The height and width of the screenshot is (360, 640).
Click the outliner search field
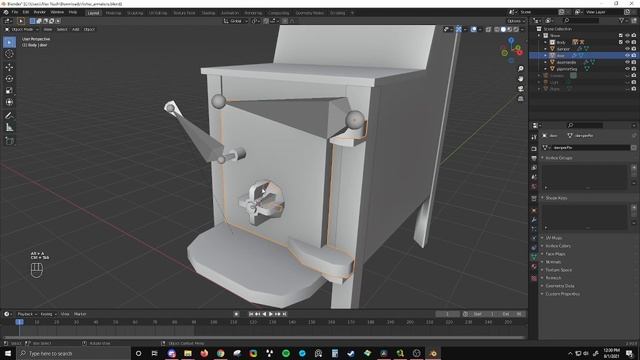581,20
